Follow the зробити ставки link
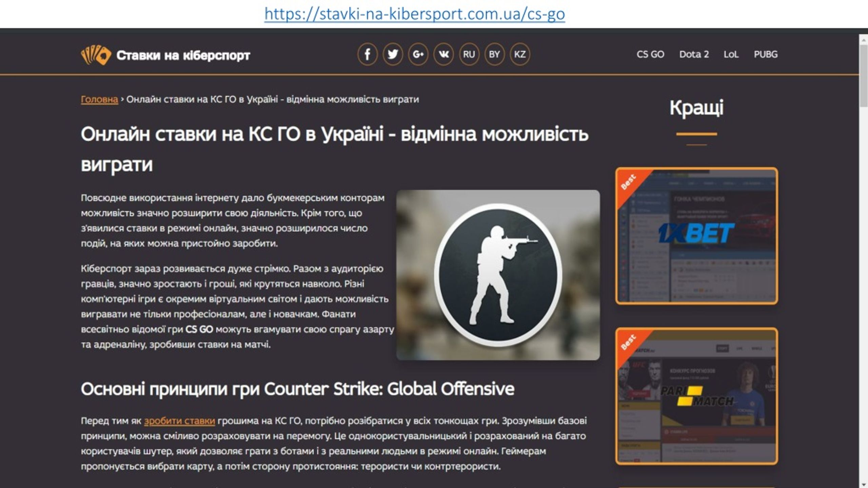Image resolution: width=868 pixels, height=488 pixels. click(x=179, y=421)
